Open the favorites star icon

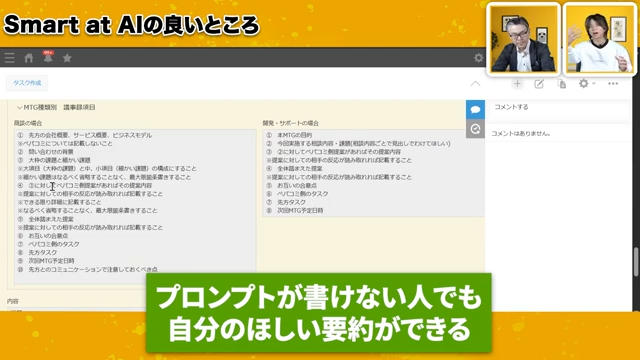tap(67, 58)
